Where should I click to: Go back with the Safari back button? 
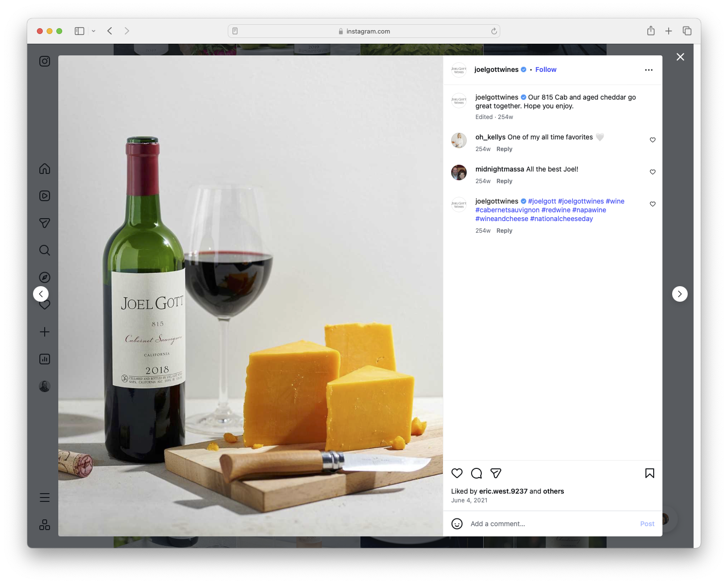point(110,31)
